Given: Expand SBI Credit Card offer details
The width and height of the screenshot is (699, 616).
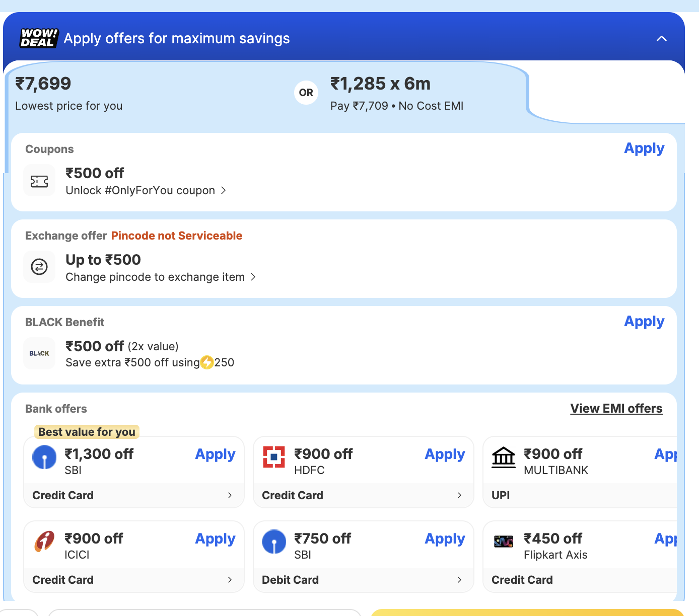Looking at the screenshot, I should pos(230,495).
